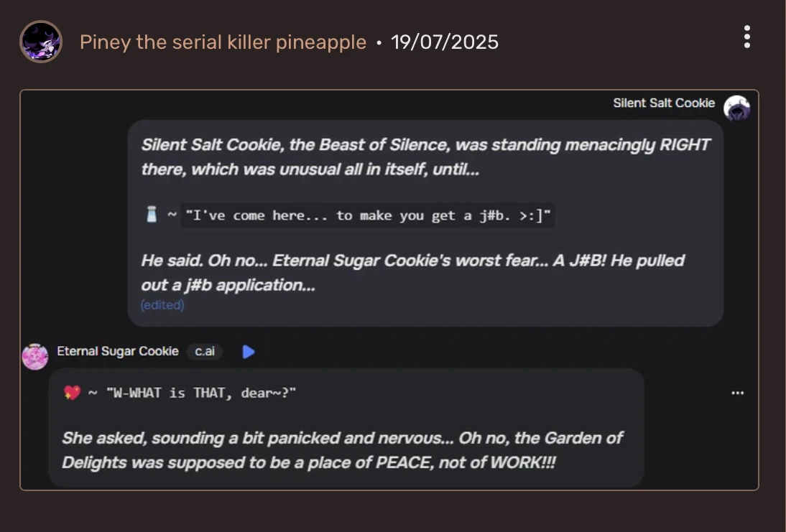Select the Eternal Sugar Cookie name label
Screen dimensions: 786x532
pyautogui.click(x=118, y=351)
